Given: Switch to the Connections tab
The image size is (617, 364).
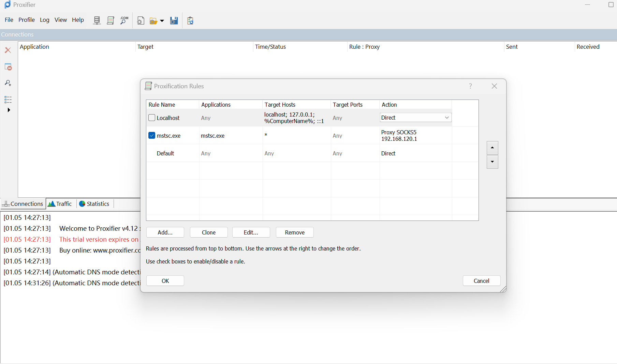Looking at the screenshot, I should click(x=23, y=204).
